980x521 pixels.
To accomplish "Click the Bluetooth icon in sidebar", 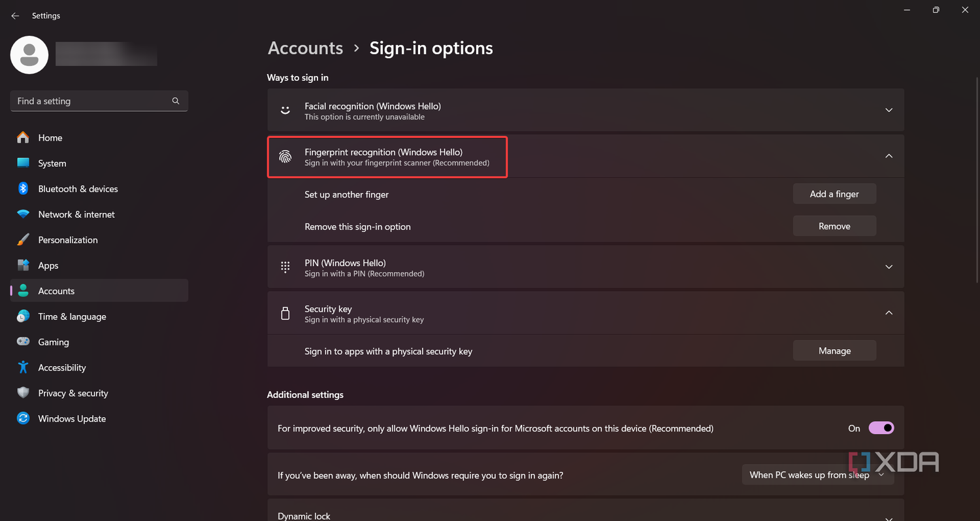I will [23, 188].
